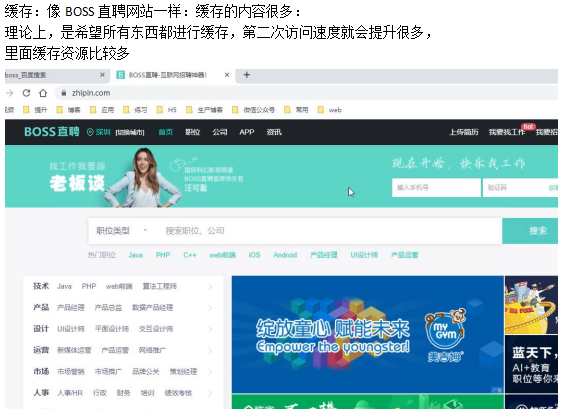Select hot job 产品经理 link
This screenshot has width=567, height=419.
coord(324,255)
